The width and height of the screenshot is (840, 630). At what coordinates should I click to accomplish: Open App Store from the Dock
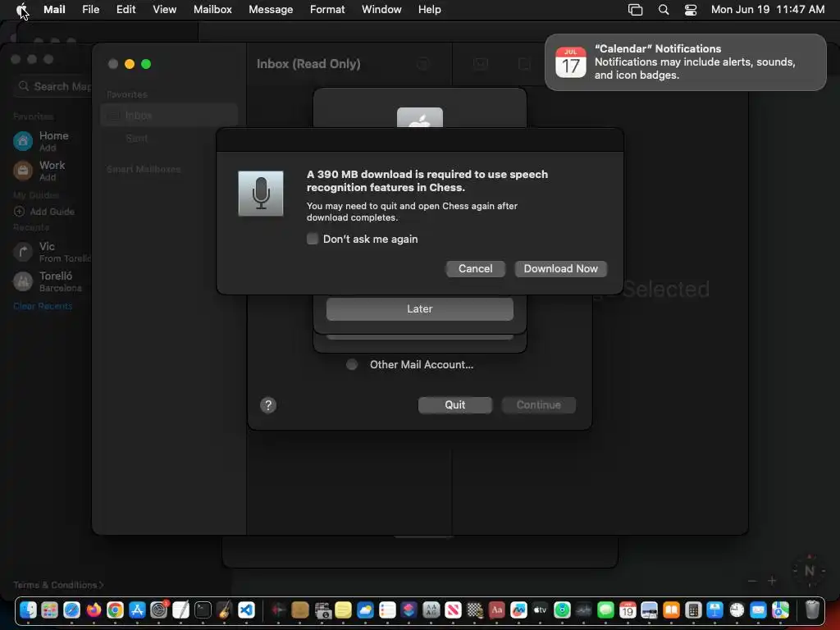pyautogui.click(x=137, y=609)
